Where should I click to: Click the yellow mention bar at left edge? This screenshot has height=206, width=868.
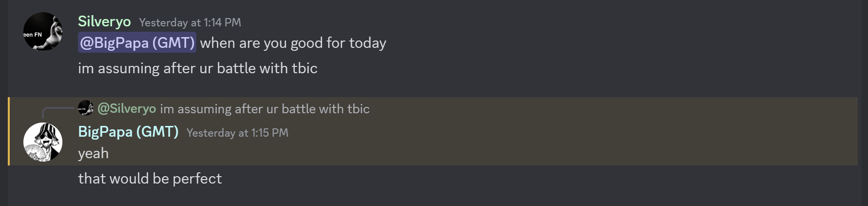(x=9, y=131)
